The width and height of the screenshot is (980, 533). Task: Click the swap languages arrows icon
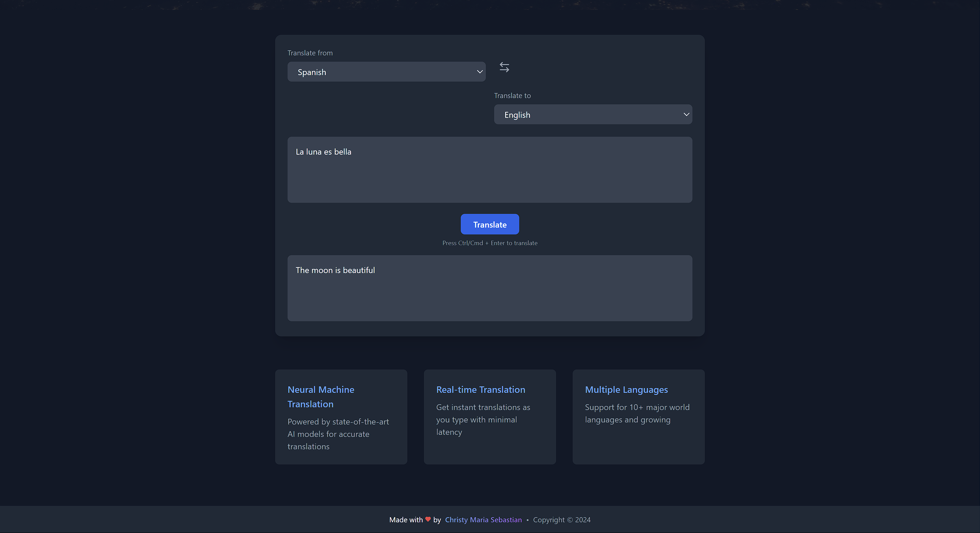pos(504,67)
